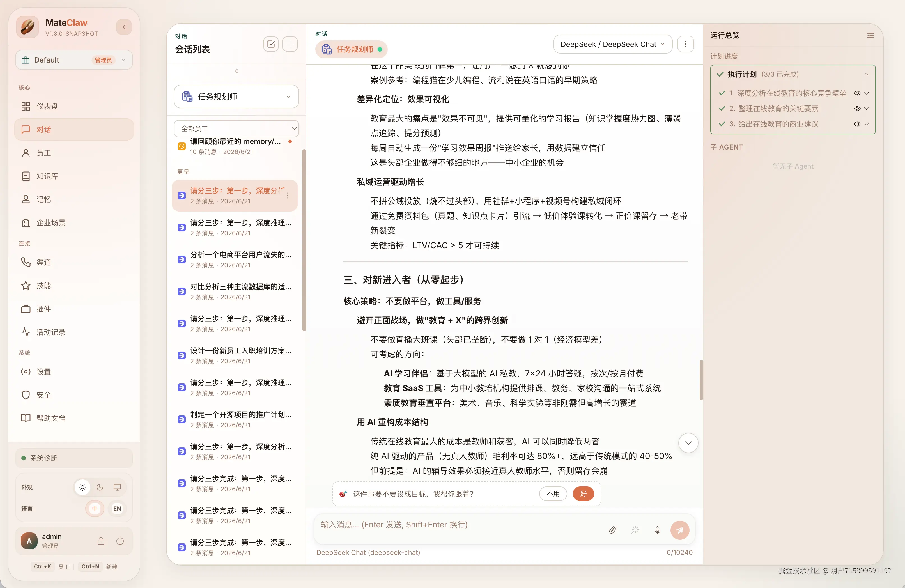This screenshot has width=905, height=588.
Task: Toggle eye for step 2 整理在线教育的关键要素
Action: (x=857, y=109)
